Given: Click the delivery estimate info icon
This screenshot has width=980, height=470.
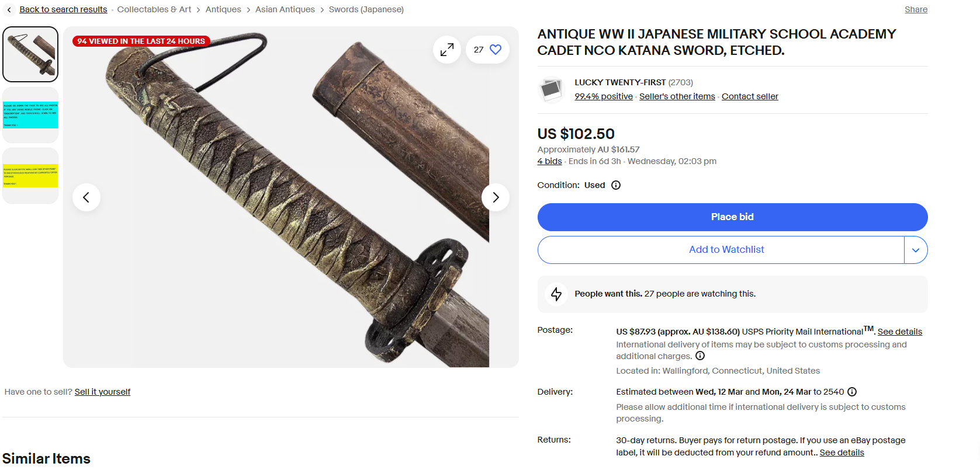Looking at the screenshot, I should pos(852,392).
